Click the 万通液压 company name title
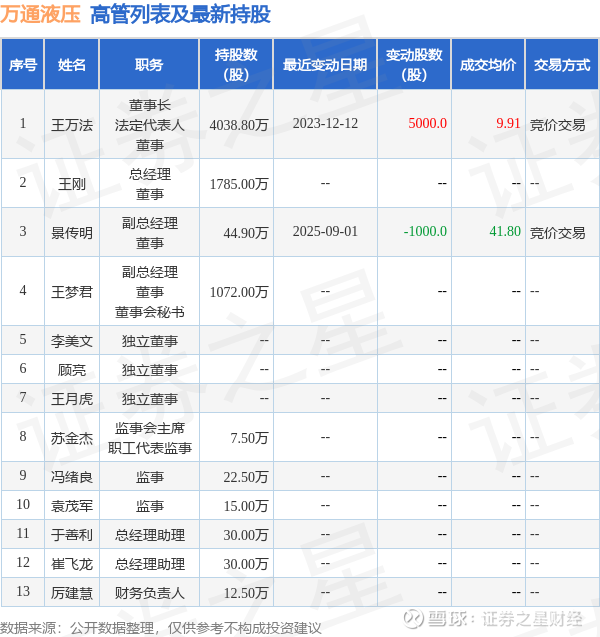Screen dimensions: 600x637 click(40, 14)
